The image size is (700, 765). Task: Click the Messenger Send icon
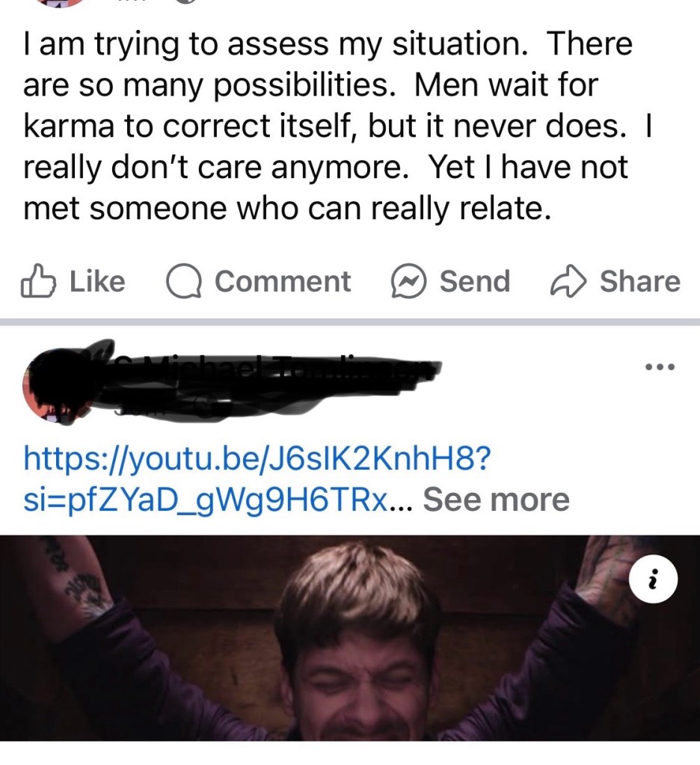click(409, 281)
